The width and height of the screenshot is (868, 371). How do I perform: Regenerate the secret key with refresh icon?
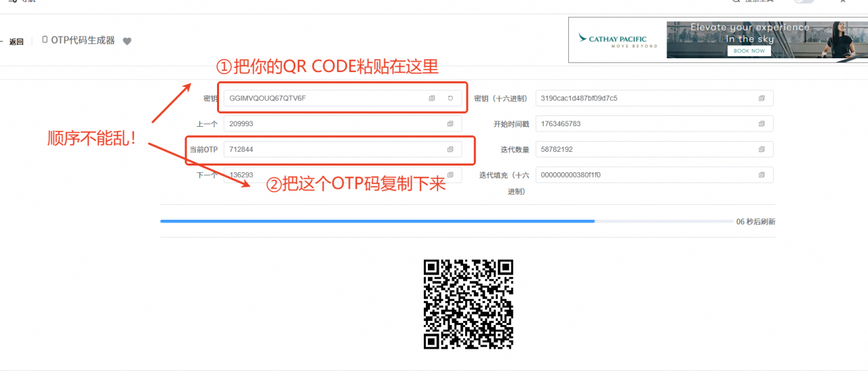pos(450,98)
